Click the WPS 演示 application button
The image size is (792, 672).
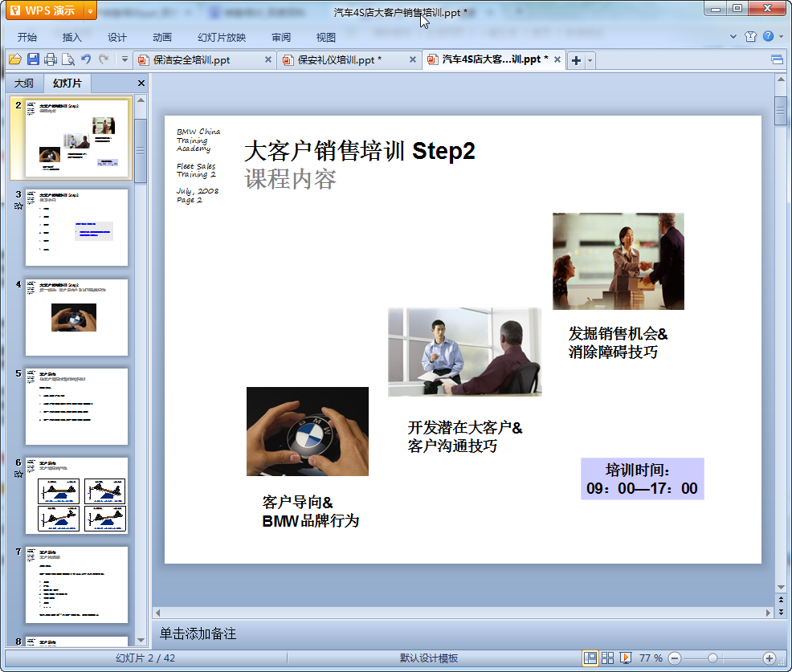(45, 10)
